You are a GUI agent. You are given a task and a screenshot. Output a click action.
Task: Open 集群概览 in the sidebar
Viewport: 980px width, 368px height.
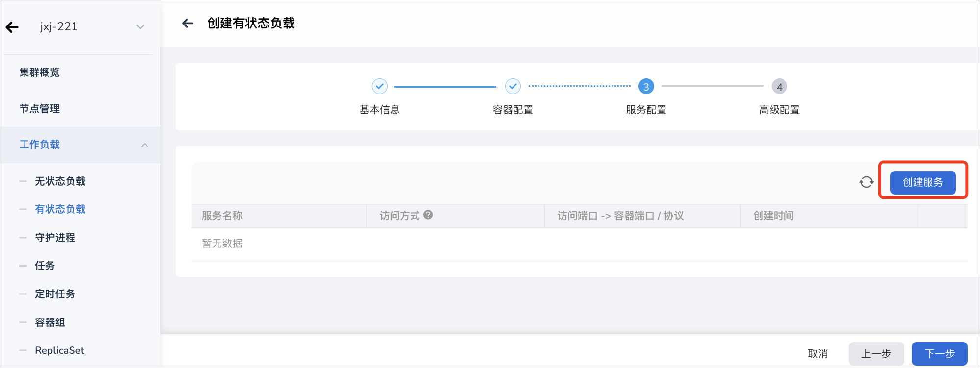tap(40, 73)
